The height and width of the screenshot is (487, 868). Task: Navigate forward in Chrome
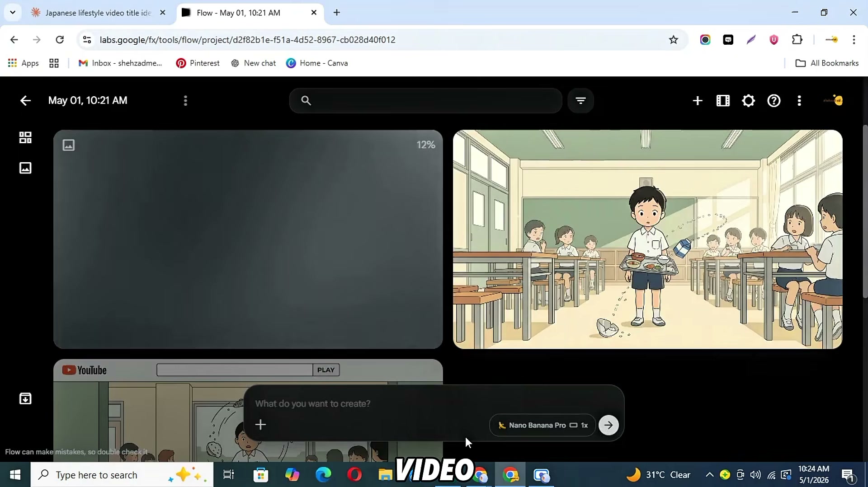pyautogui.click(x=37, y=40)
